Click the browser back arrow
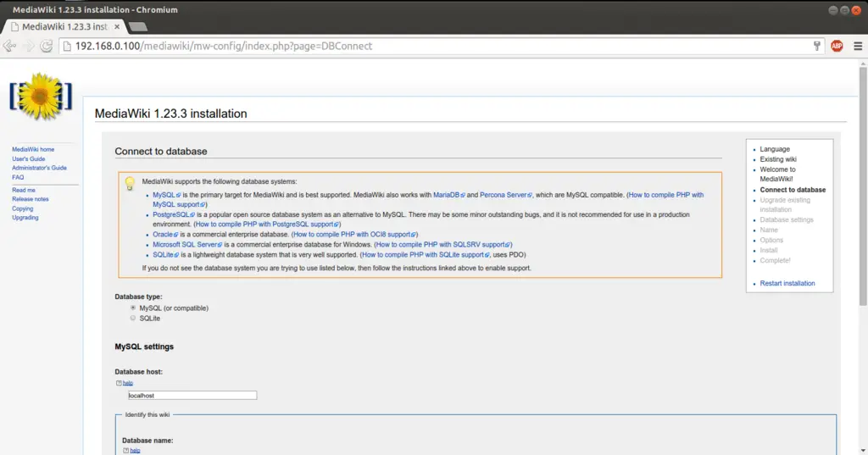 [x=9, y=46]
